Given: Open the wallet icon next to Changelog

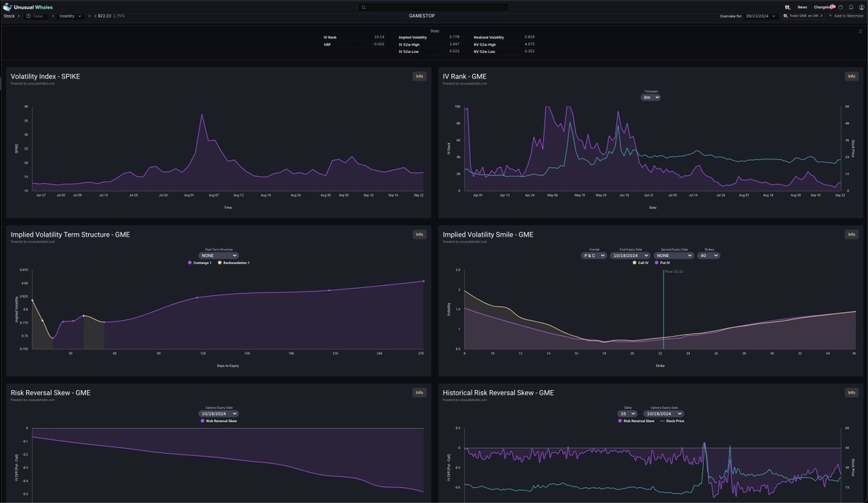Looking at the screenshot, I should pos(841,7).
